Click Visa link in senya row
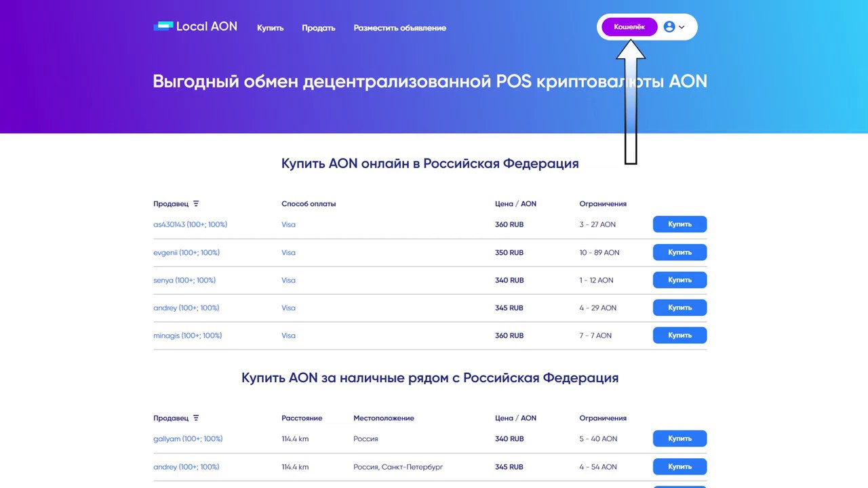 click(x=288, y=280)
